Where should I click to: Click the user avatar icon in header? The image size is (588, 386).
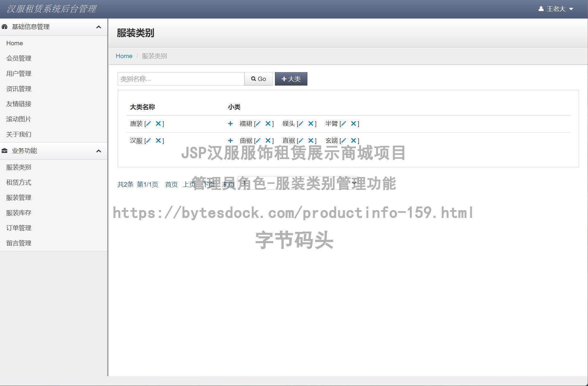(x=541, y=9)
